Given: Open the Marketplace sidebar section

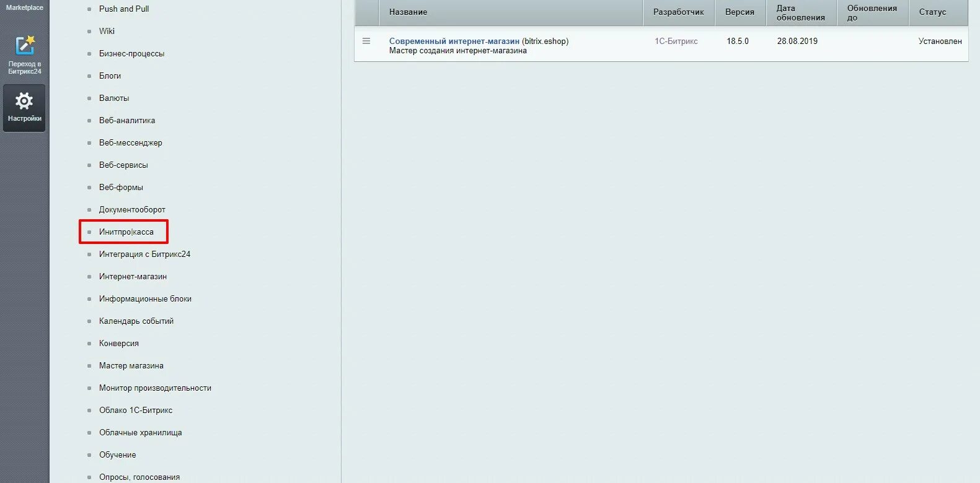Looking at the screenshot, I should coord(25,7).
